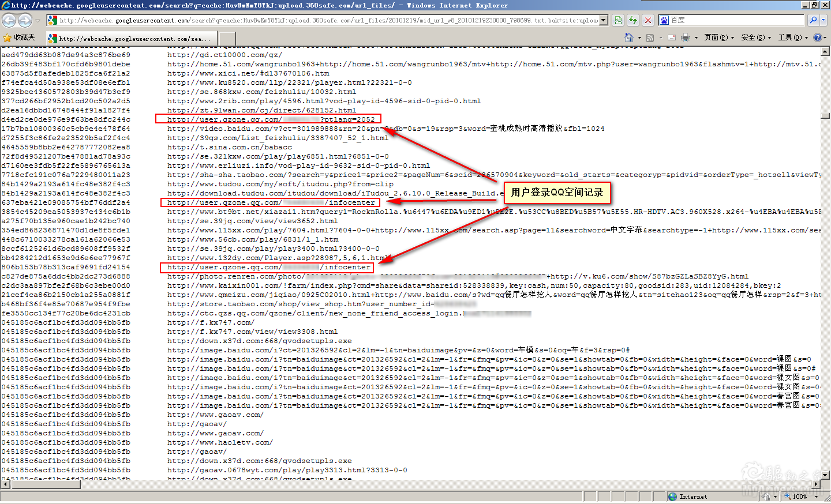
Task: Click the Home page icon
Action: (x=628, y=37)
